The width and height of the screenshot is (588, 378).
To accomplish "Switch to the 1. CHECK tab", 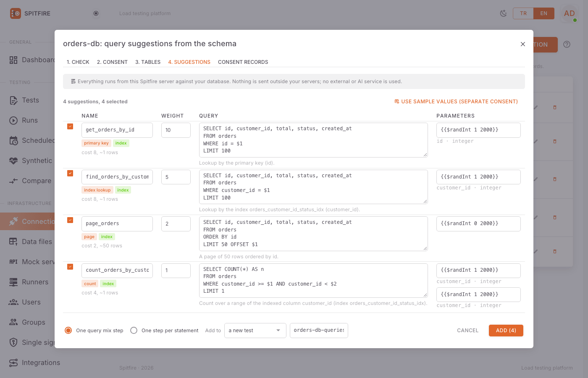I will pos(78,62).
